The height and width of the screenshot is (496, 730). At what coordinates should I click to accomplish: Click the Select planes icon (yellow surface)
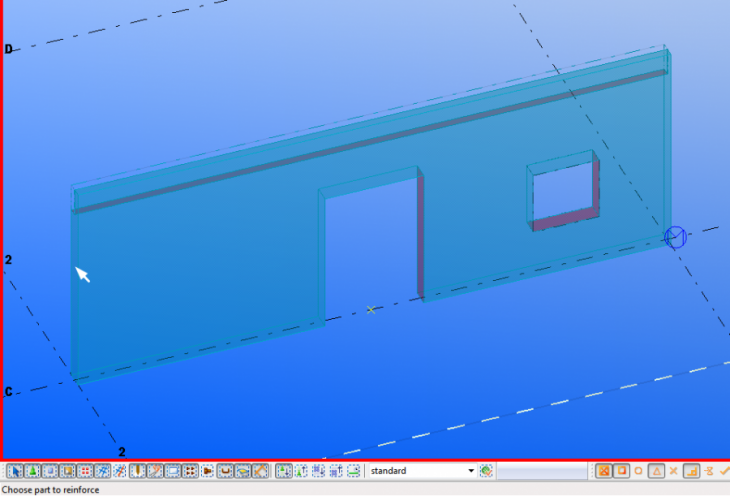[x=243, y=471]
